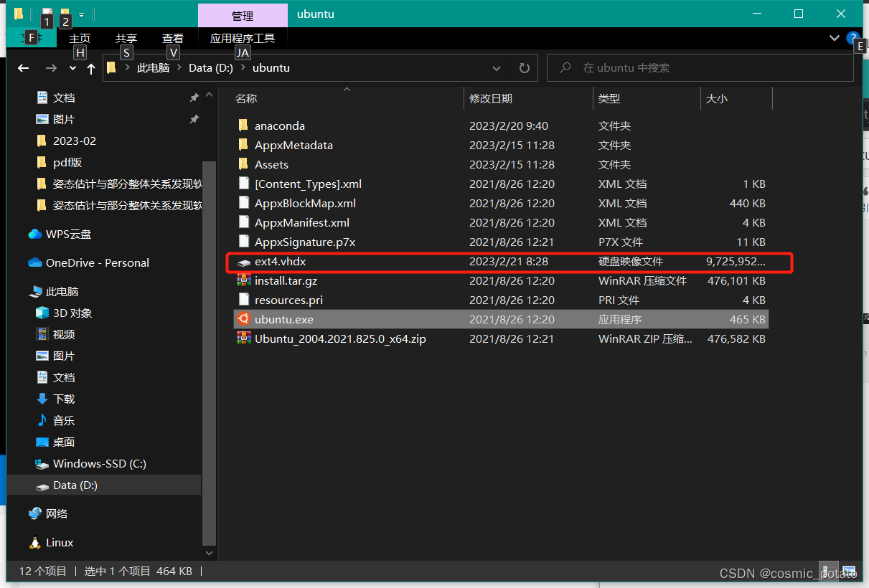The image size is (869, 588).
Task: Open the 共享 ribbon tab
Action: pyautogui.click(x=126, y=38)
